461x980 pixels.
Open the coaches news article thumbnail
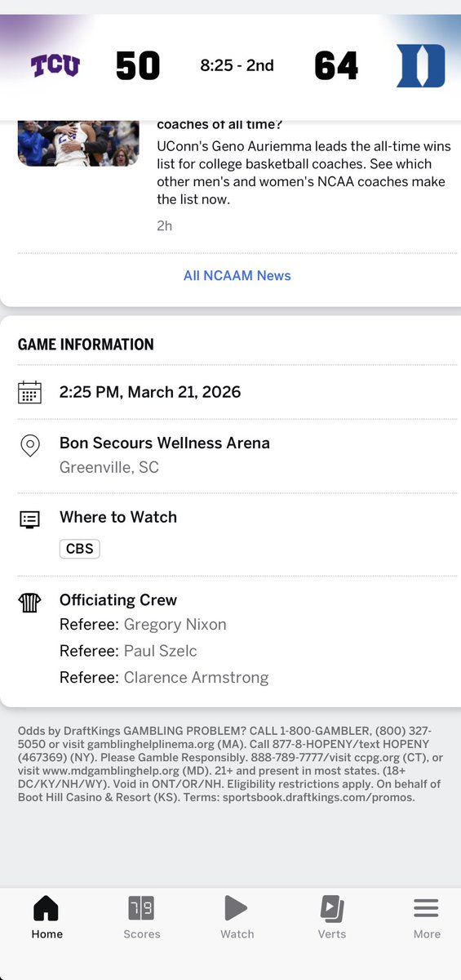click(x=78, y=143)
